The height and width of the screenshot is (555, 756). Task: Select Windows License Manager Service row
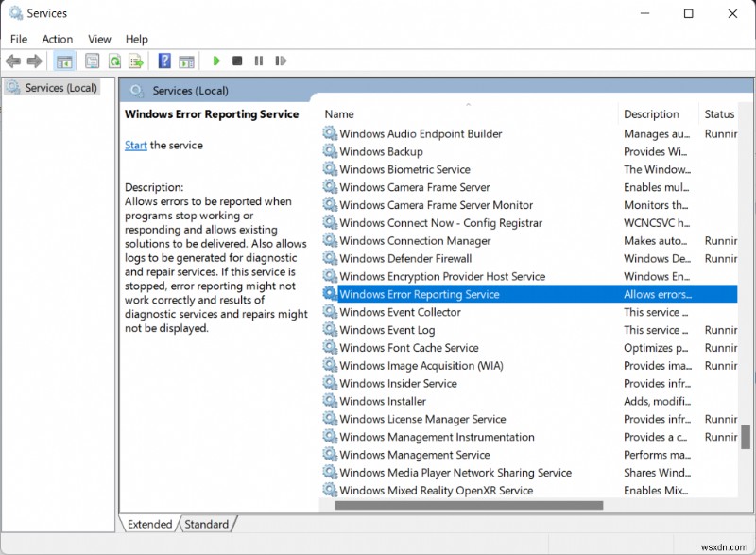(529, 419)
